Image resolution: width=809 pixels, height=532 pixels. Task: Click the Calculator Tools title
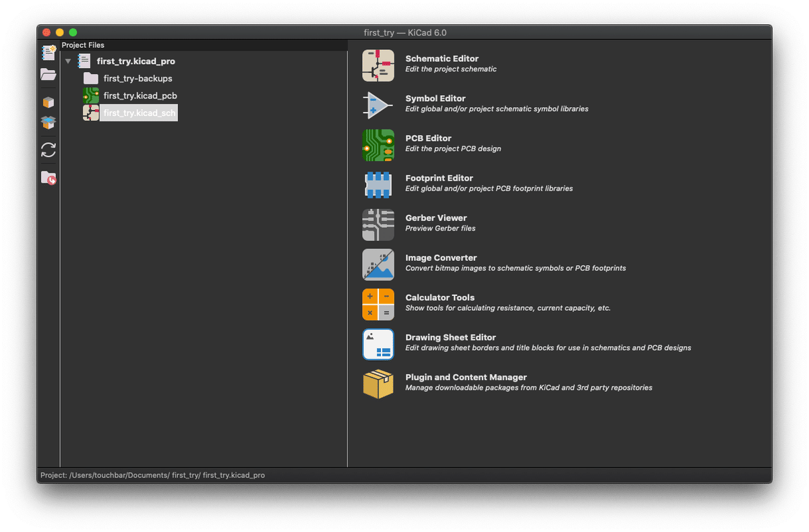(440, 297)
